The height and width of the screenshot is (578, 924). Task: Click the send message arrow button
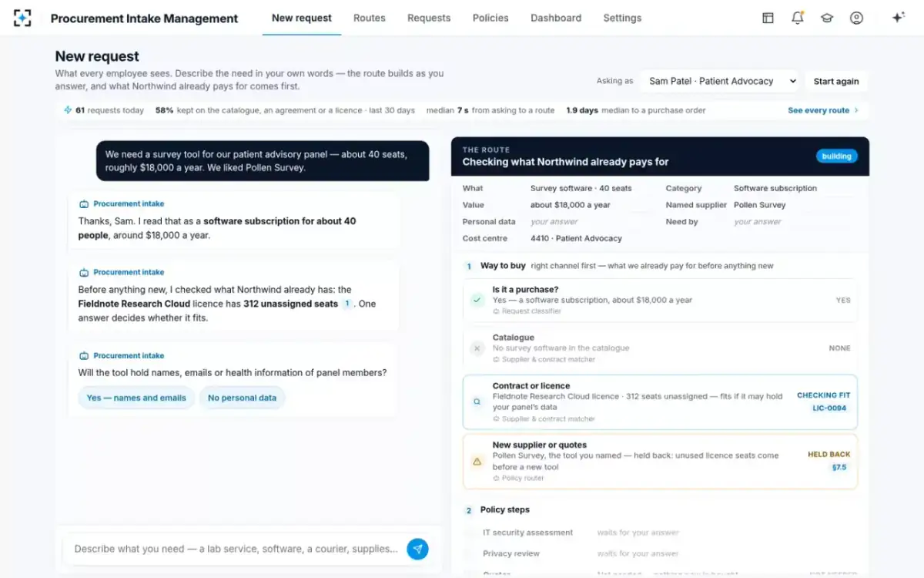[417, 549]
